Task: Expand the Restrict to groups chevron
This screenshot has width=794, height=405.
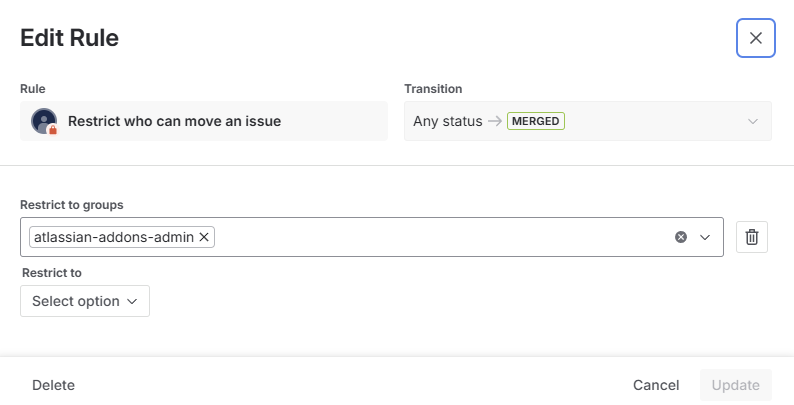Action: [x=705, y=237]
